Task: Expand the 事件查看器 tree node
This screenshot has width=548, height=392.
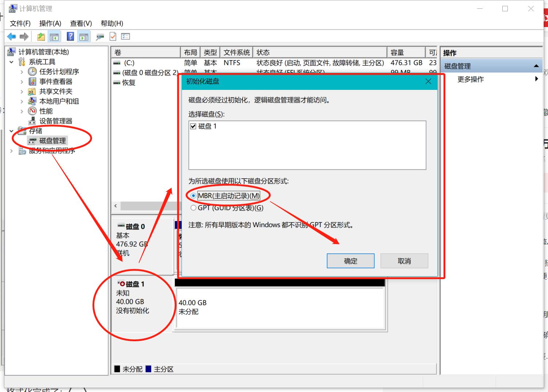Action: click(x=22, y=81)
